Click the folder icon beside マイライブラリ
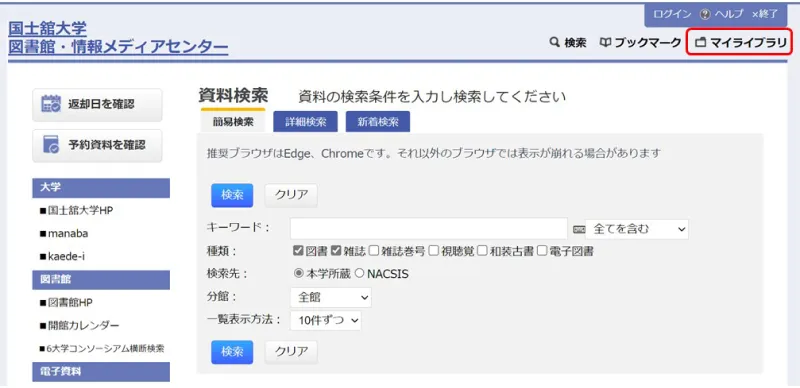800x388 pixels. (x=701, y=43)
